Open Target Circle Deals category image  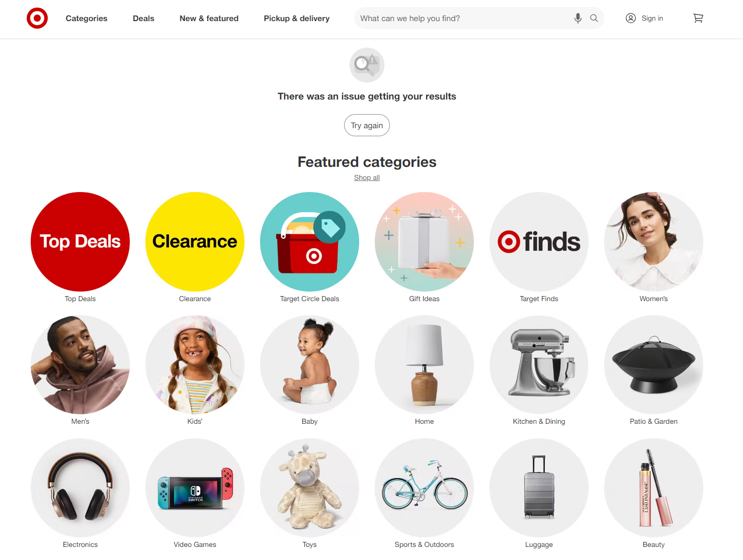tap(309, 242)
